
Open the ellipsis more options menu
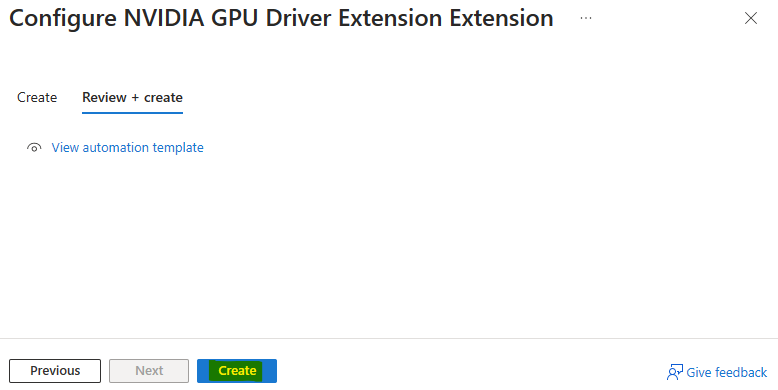click(585, 18)
